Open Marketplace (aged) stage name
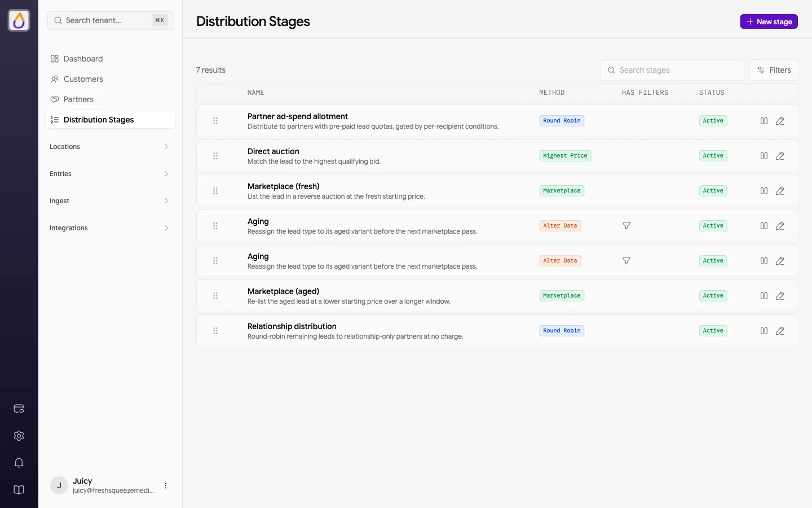The image size is (812, 508). 283,291
